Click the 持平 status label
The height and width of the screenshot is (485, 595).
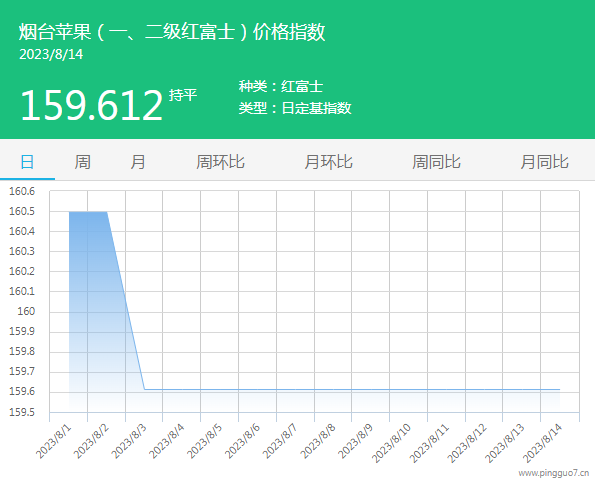(183, 95)
